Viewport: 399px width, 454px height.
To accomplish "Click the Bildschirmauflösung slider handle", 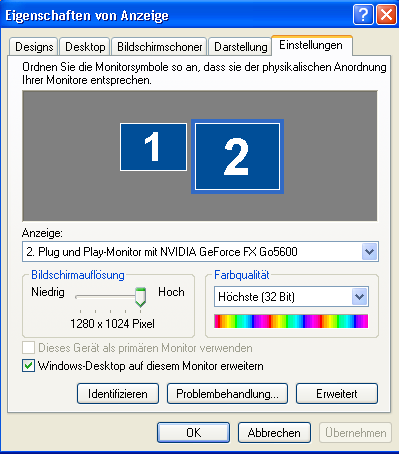I will click(140, 297).
